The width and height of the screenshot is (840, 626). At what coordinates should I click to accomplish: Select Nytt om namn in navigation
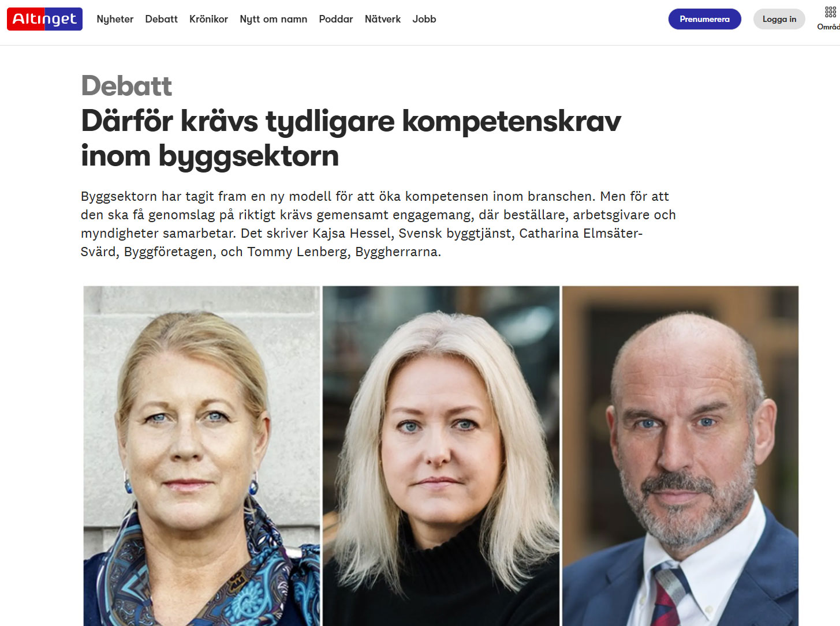point(273,19)
